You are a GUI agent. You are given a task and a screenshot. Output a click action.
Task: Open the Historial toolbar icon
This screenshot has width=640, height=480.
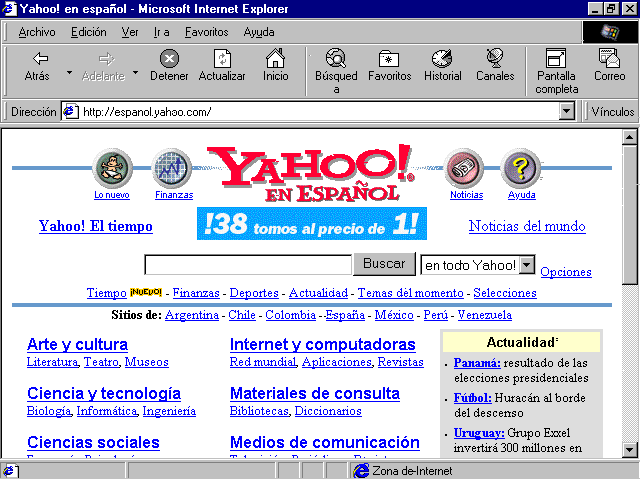pos(442,66)
